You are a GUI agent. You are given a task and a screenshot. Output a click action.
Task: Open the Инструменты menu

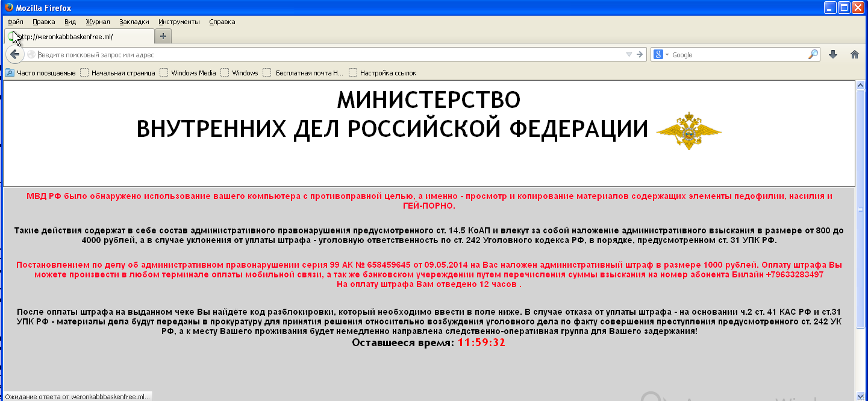point(179,22)
